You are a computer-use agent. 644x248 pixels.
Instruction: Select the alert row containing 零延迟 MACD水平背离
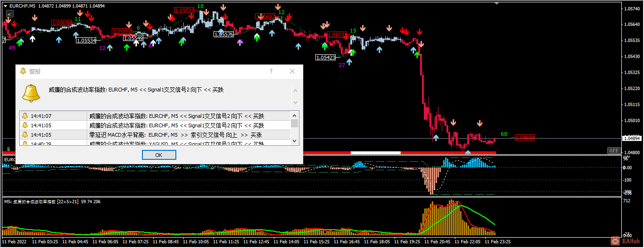coord(155,134)
